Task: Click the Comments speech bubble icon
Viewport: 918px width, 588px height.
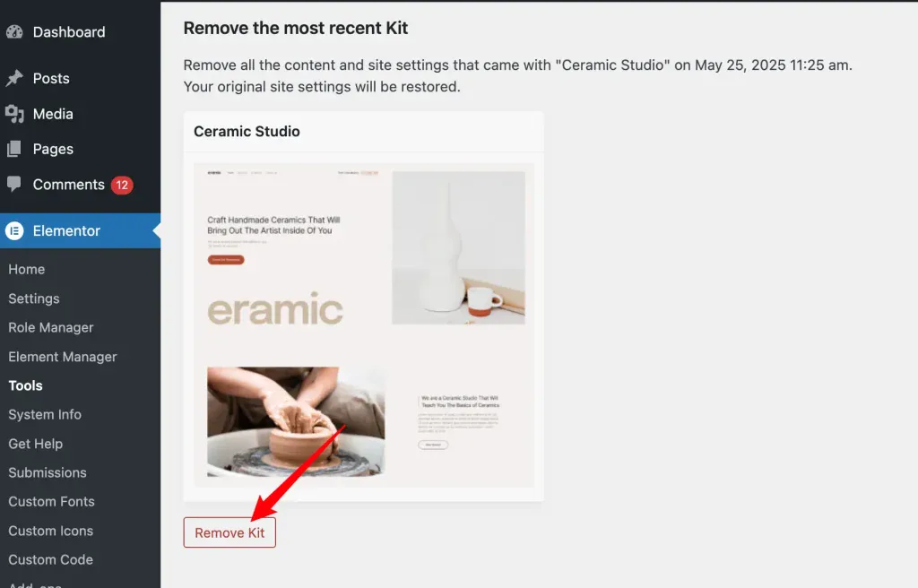Action: point(14,185)
